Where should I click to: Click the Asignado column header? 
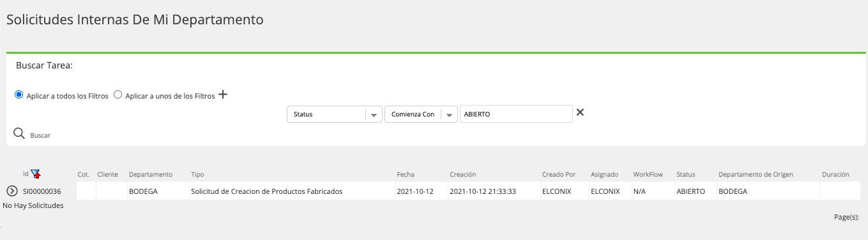click(604, 174)
